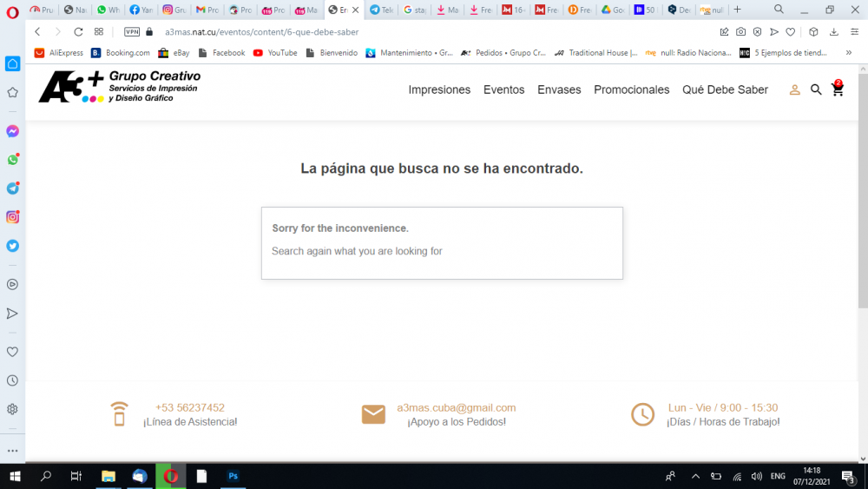868x489 pixels.
Task: Open the Impresiones menu item
Action: [x=439, y=89]
